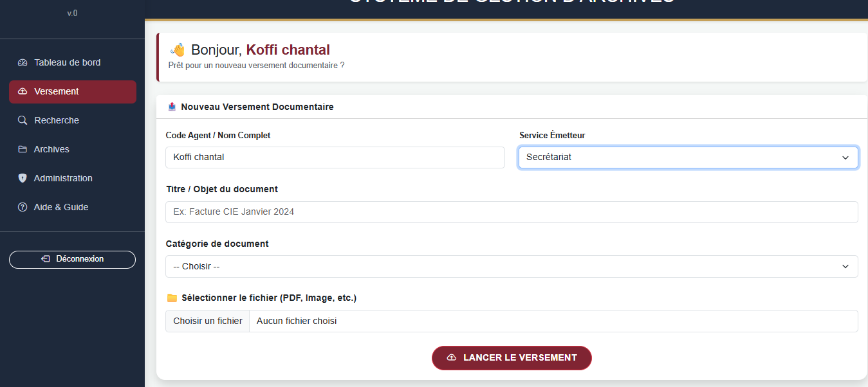868x387 pixels.
Task: Click the folder icon beside Sélectionner le fichier
Action: [171, 298]
